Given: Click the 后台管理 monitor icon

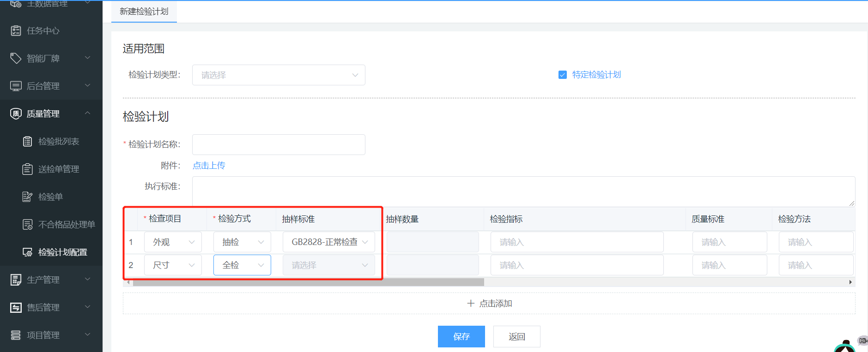Looking at the screenshot, I should point(16,86).
